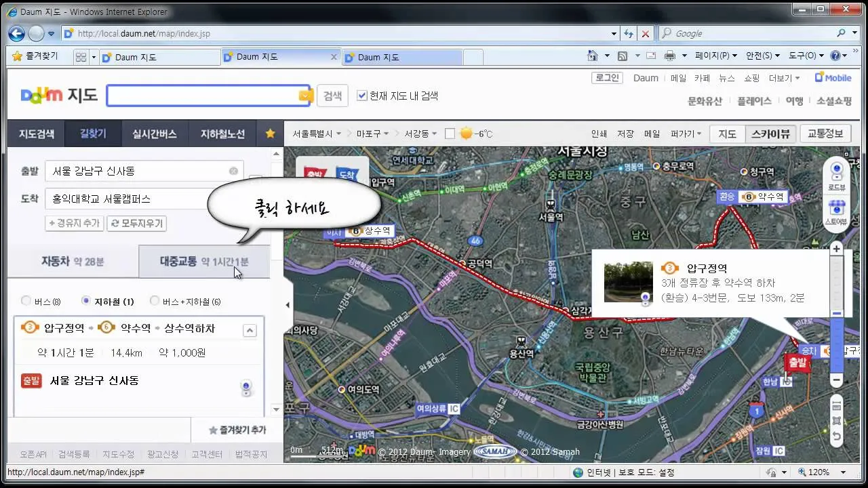This screenshot has width=868, height=488.
Task: Click the browser stop loading X
Action: coord(646,33)
